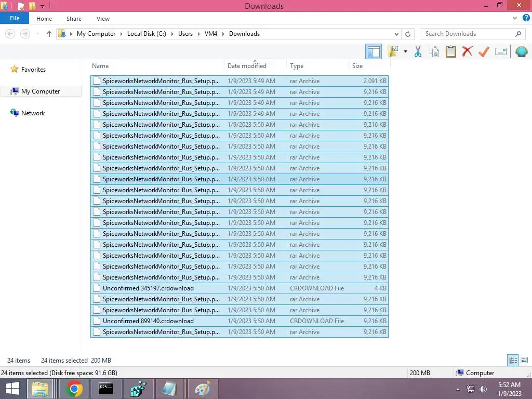Viewport: 532px width, 399px height.
Task: Expand the arrow after My Computer in breadcrumb
Action: (121, 34)
